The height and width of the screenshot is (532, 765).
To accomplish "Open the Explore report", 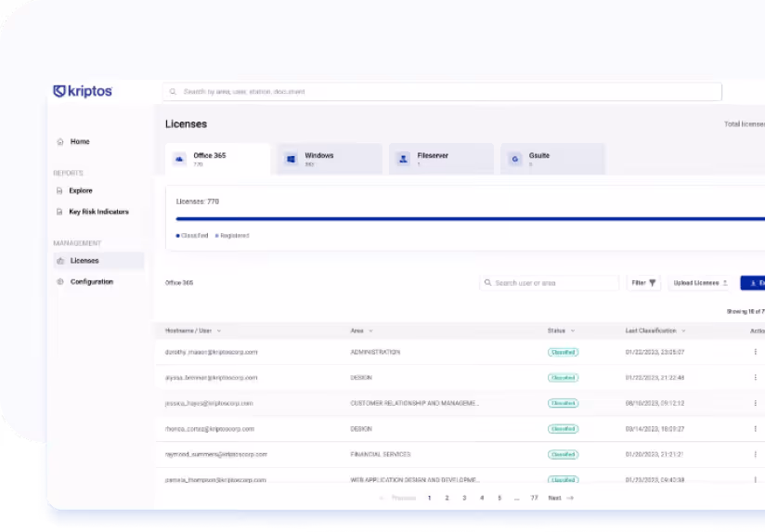I will point(81,191).
